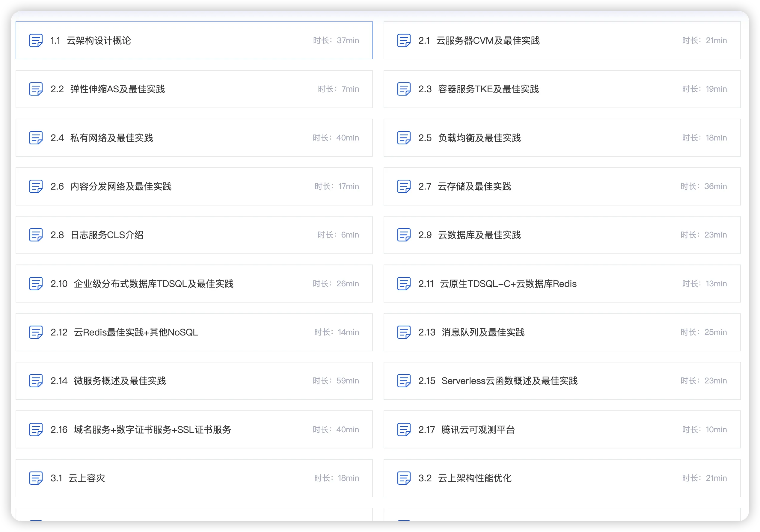Image resolution: width=760 pixels, height=532 pixels.
Task: Click duration 59min on lesson 2.14
Action: pos(336,381)
